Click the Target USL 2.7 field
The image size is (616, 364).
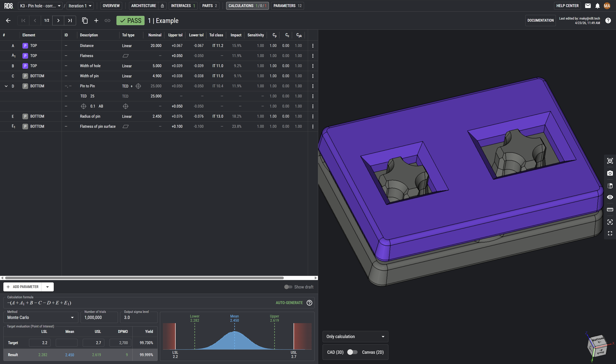click(x=93, y=343)
